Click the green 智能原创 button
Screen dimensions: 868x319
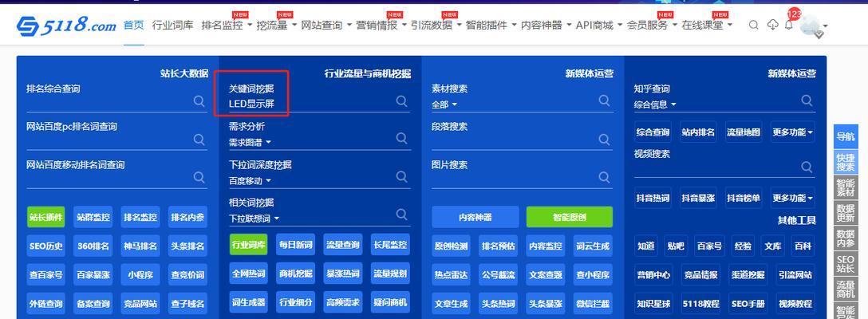[x=570, y=217]
